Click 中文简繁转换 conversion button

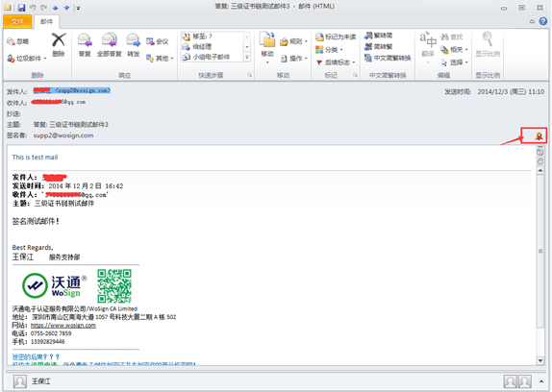click(x=388, y=58)
